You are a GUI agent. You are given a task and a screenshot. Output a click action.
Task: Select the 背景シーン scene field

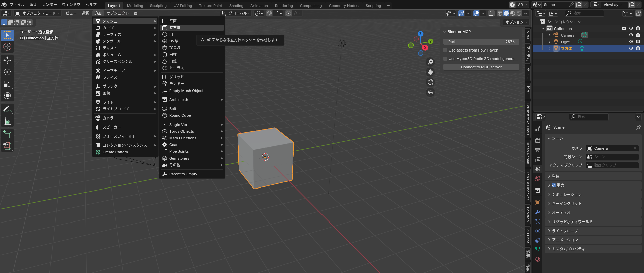tap(612, 157)
